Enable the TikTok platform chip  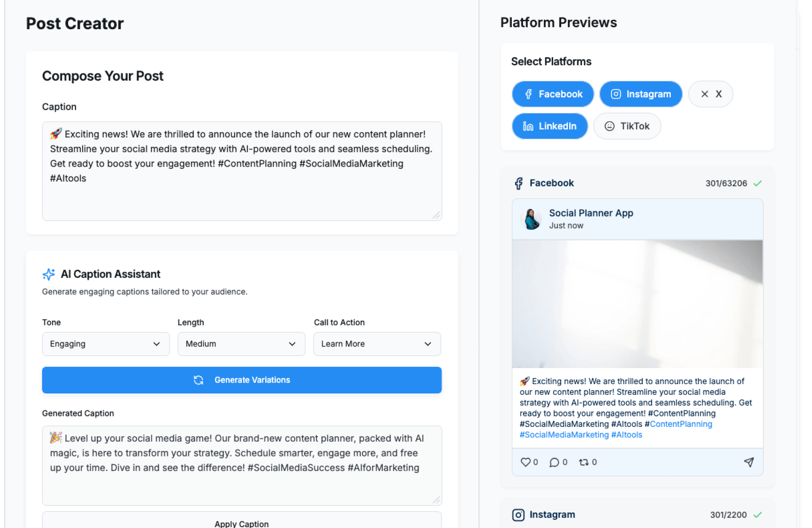pos(627,126)
